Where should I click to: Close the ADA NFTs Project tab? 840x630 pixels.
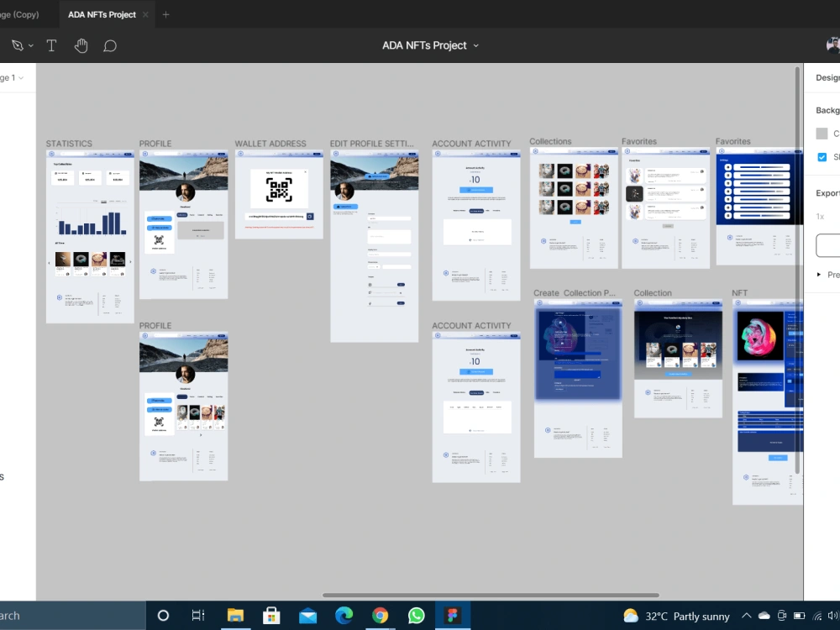coord(145,14)
